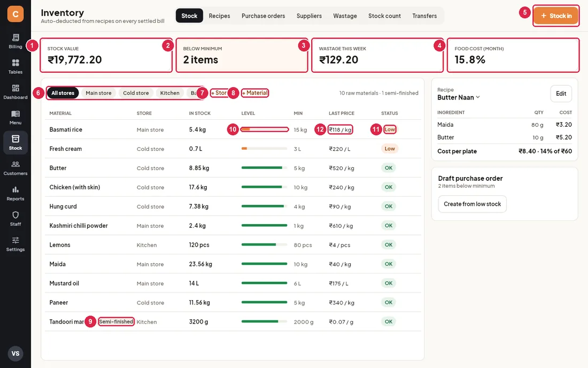Image resolution: width=588 pixels, height=368 pixels.
Task: Select the Paneer material row
Action: 233,302
